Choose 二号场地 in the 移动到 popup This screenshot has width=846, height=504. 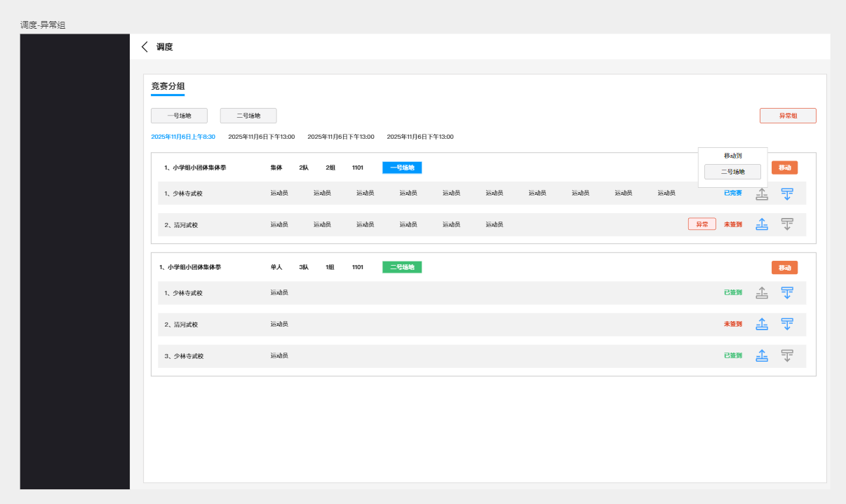[732, 172]
